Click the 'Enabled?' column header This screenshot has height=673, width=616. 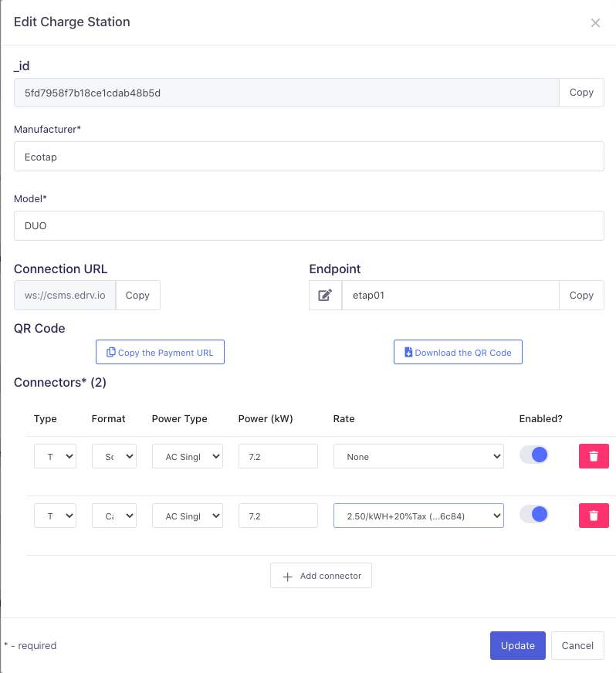[x=540, y=418]
